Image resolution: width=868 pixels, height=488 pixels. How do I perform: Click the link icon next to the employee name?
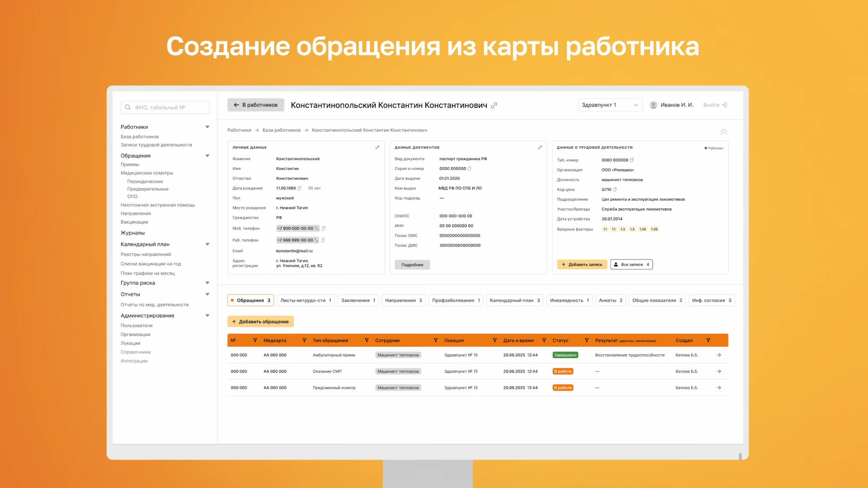(x=494, y=105)
